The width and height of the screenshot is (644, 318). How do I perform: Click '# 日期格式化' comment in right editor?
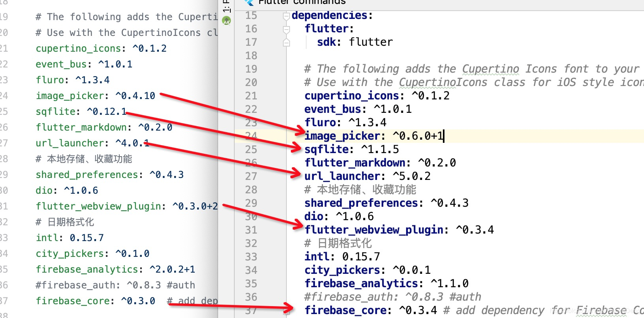(x=338, y=243)
